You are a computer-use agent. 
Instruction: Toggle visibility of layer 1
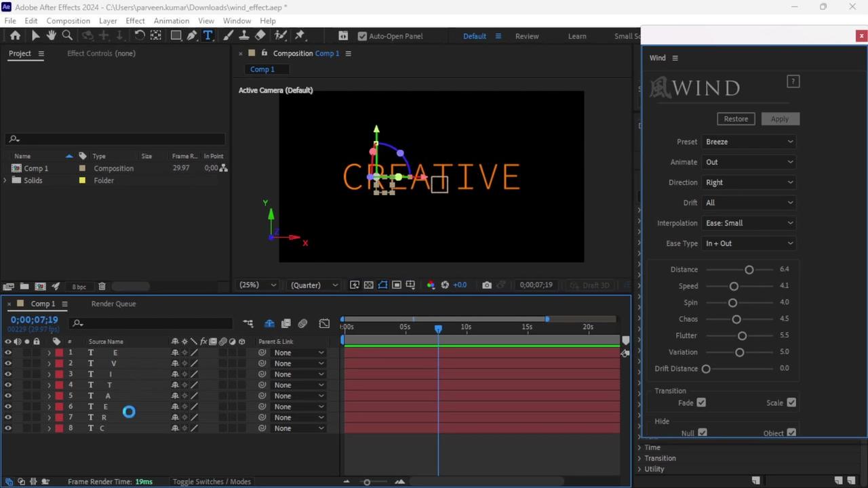pos(8,352)
